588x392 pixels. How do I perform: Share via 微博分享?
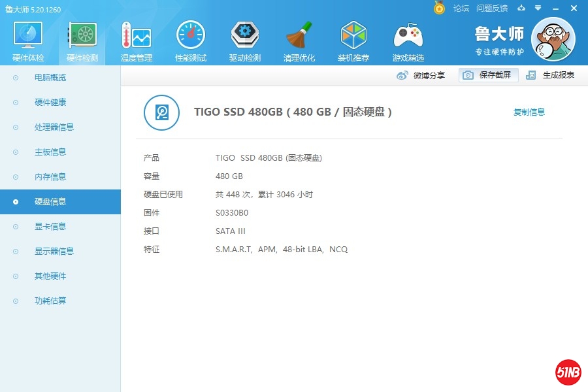421,75
